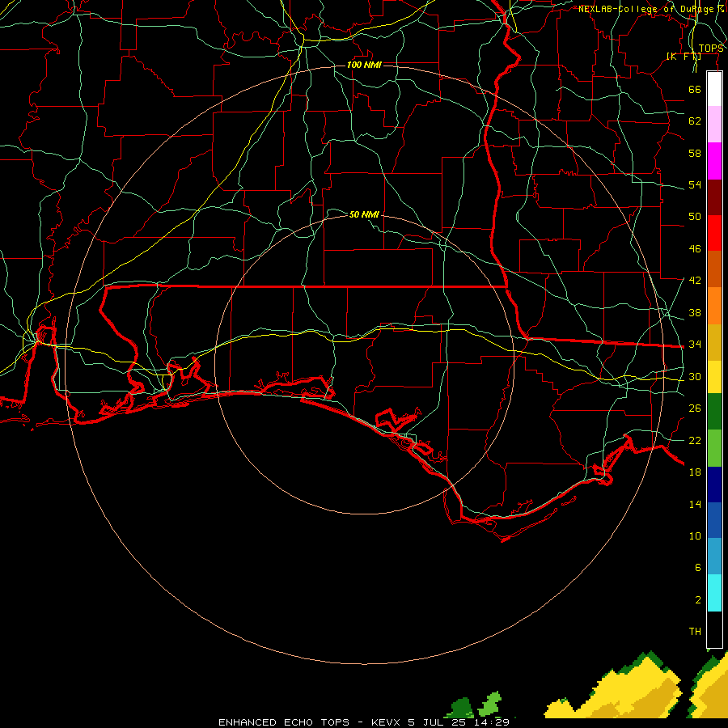Click the small light green echo blob

tap(491, 705)
